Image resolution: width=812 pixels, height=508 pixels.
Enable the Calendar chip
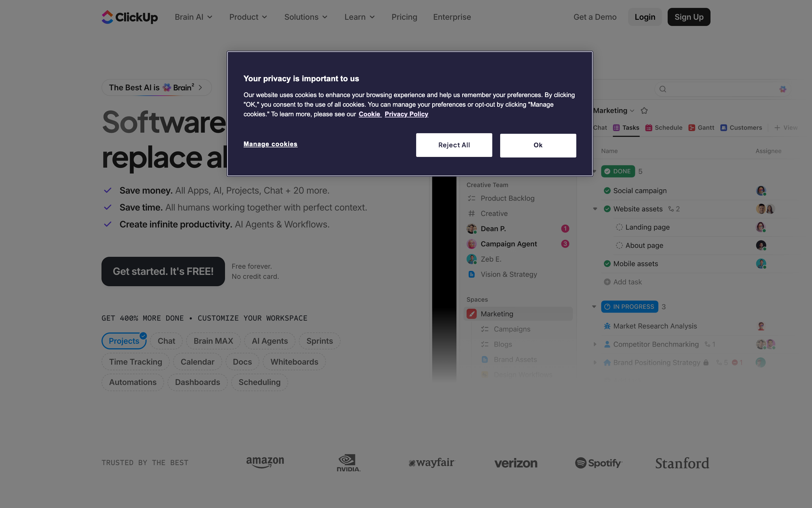click(x=197, y=362)
